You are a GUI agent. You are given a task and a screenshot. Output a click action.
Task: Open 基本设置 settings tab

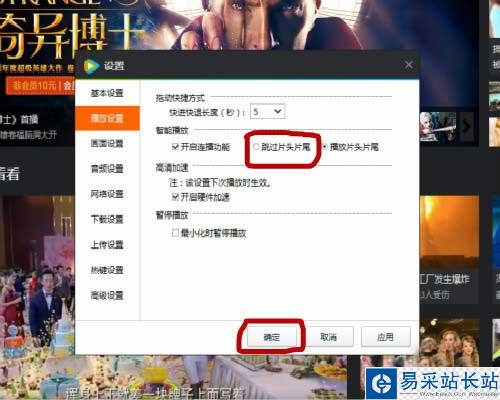[x=107, y=93]
